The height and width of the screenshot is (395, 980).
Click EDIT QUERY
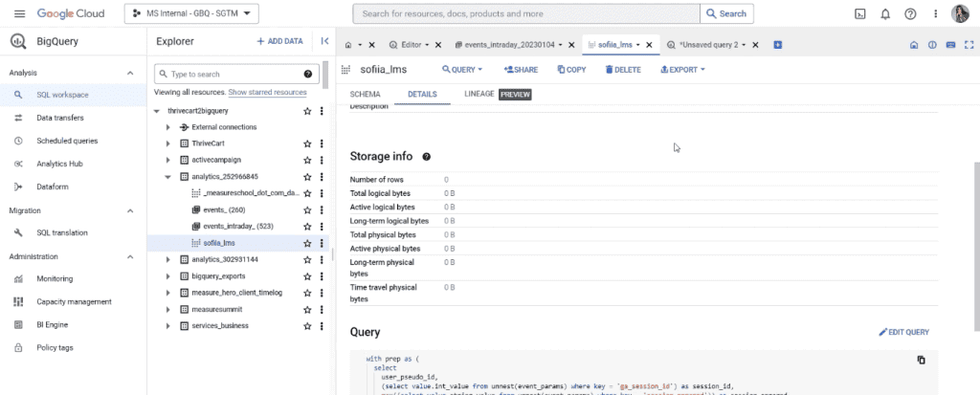[903, 333]
